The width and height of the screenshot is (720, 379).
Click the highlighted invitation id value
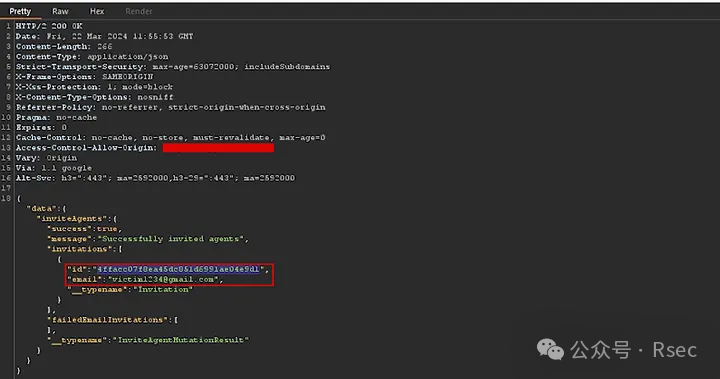178,269
